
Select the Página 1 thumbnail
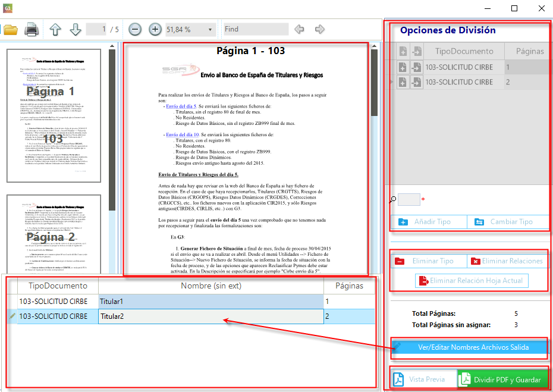point(54,116)
